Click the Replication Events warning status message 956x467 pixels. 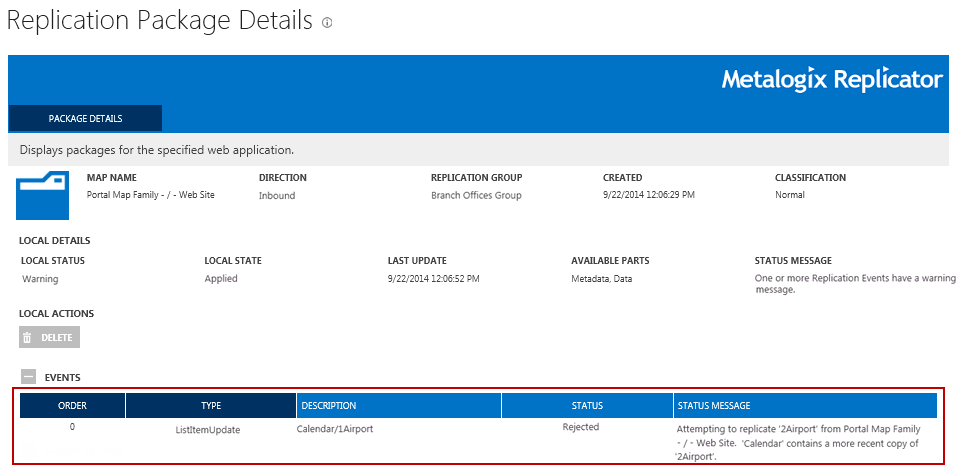855,284
